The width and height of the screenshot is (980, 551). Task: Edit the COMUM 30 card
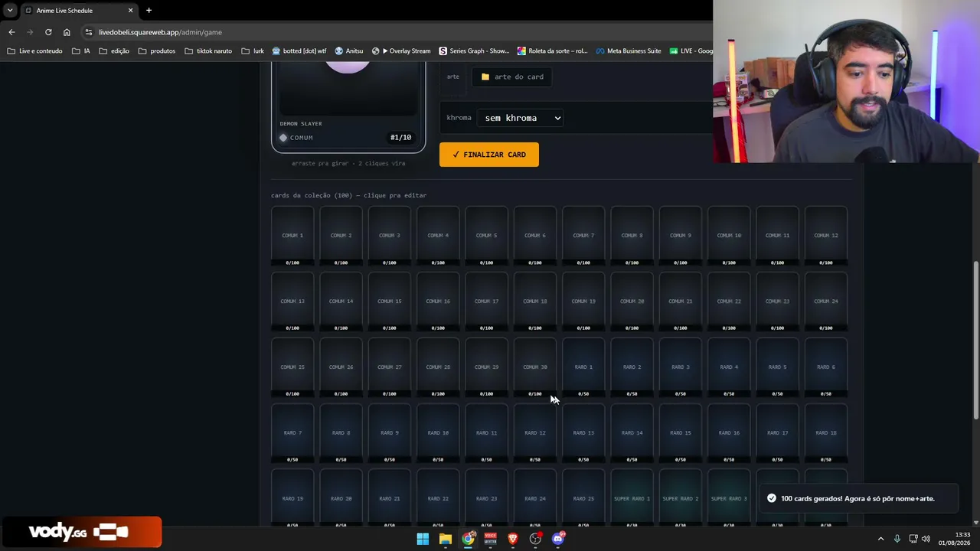click(x=535, y=367)
